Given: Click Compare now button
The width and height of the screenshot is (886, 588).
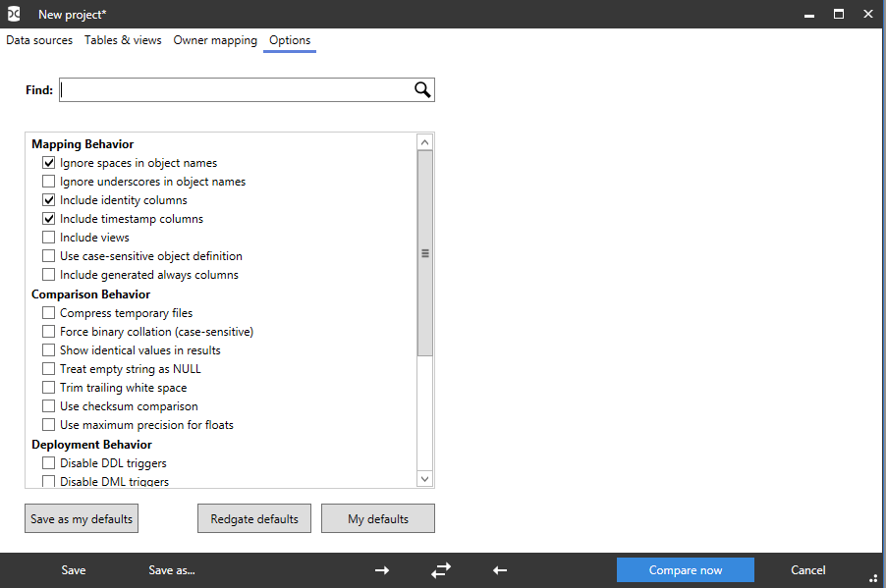Looking at the screenshot, I should (x=686, y=570).
